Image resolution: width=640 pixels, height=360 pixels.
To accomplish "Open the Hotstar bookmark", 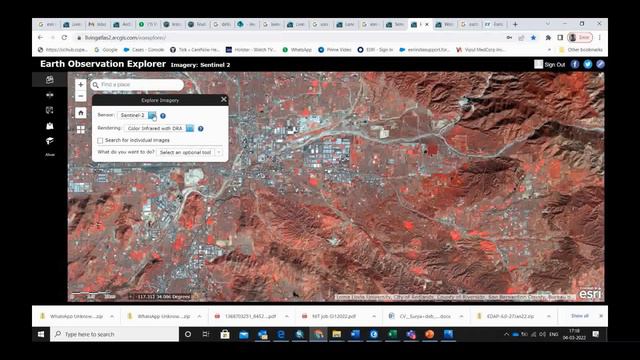I will [251, 50].
